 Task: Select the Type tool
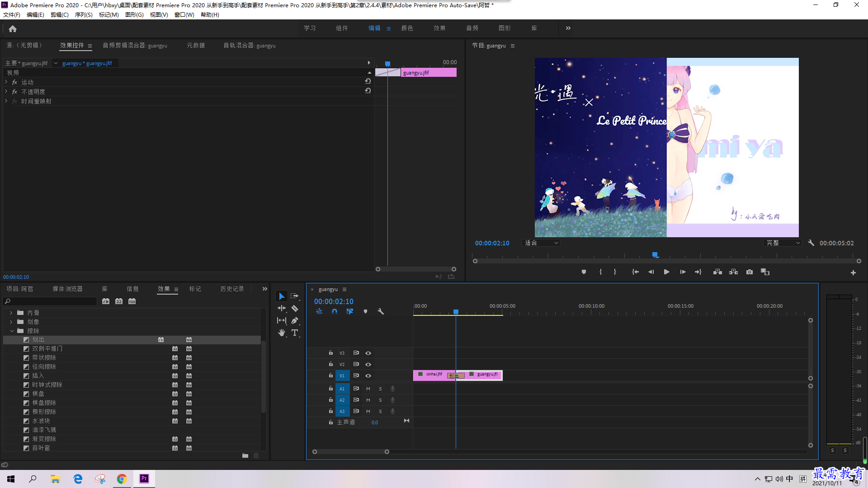[x=295, y=333]
